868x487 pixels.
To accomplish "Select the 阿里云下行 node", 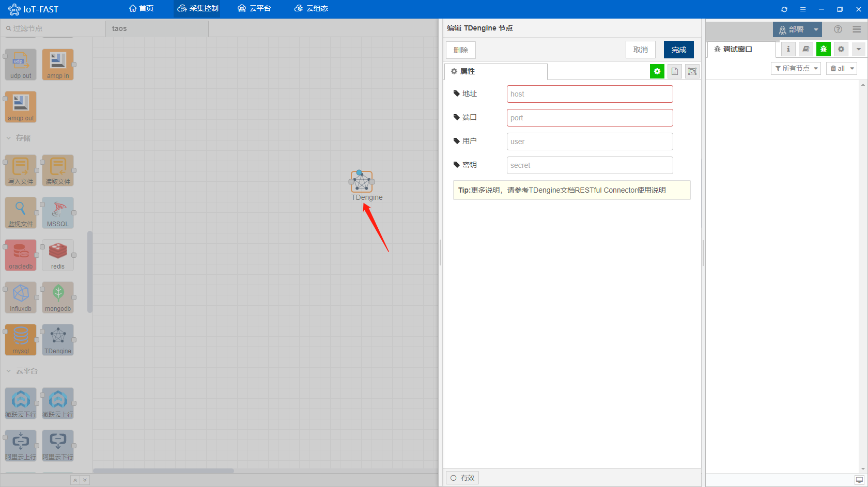I will [x=58, y=446].
